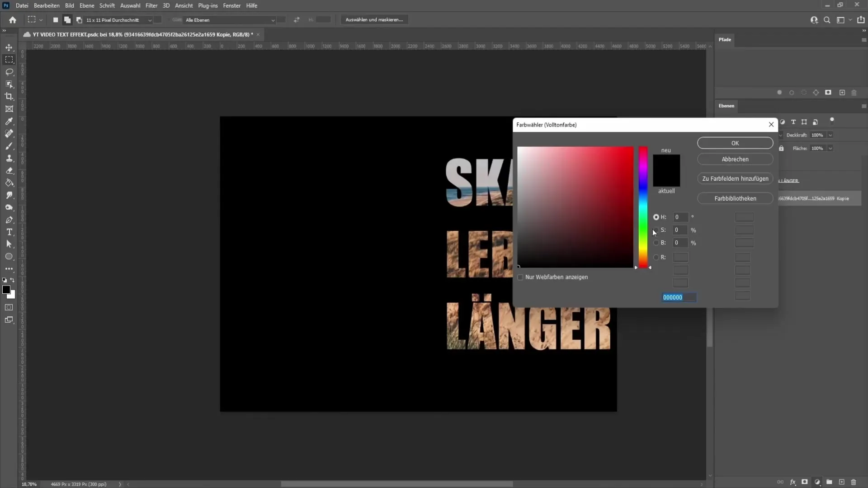Image resolution: width=868 pixels, height=488 pixels.
Task: Select the Path Selection tool
Action: 9,244
